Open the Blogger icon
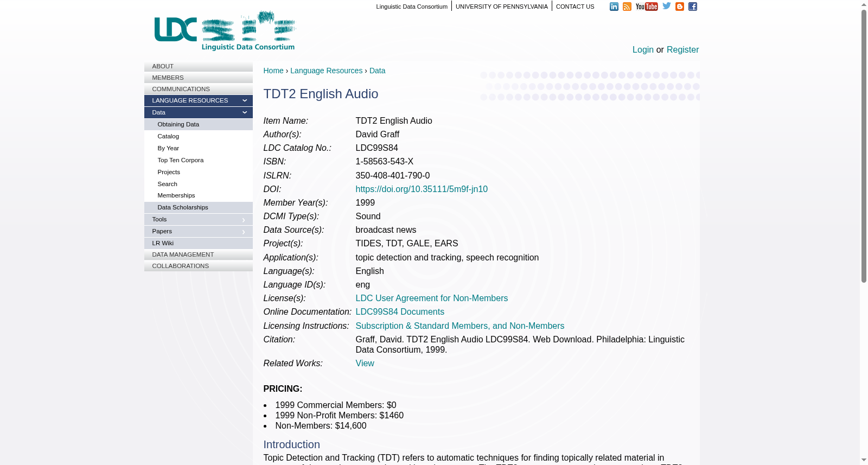The width and height of the screenshot is (868, 465). [680, 7]
